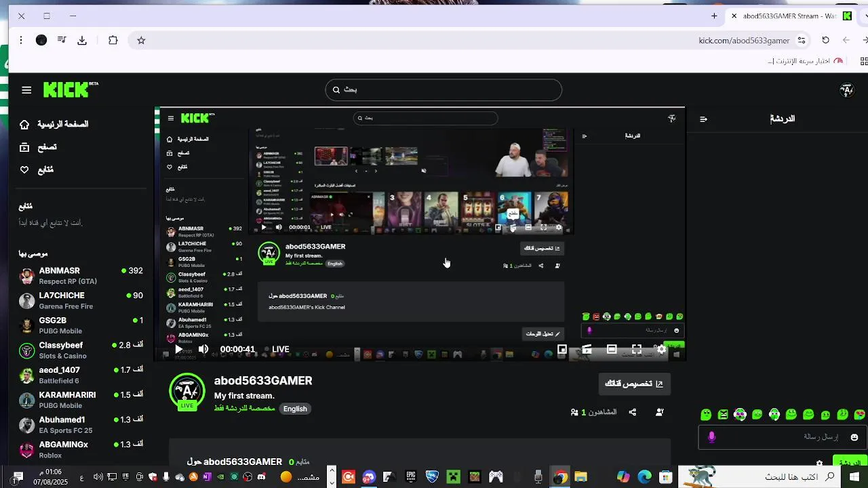
Task: Play the stream with the play button
Action: (x=178, y=350)
